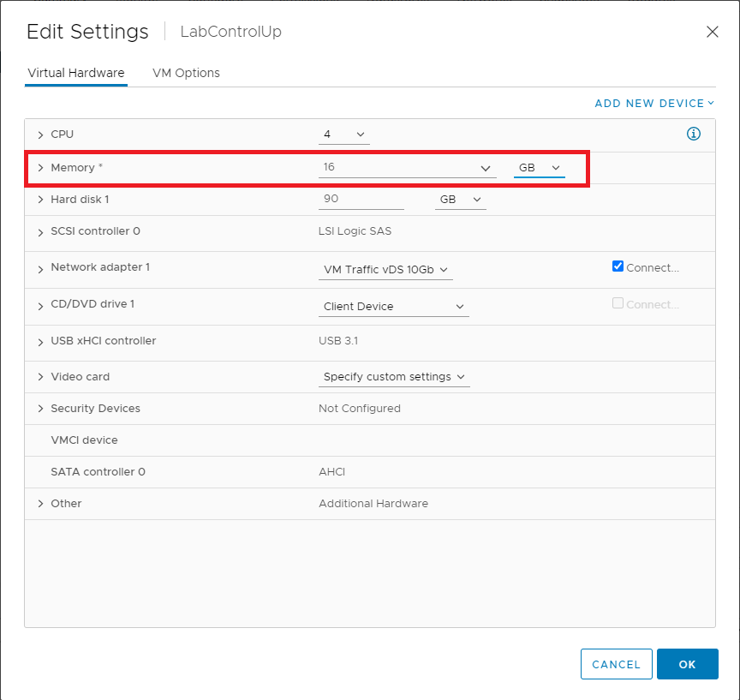Open the Client Device dropdown
740x700 pixels.
point(393,307)
